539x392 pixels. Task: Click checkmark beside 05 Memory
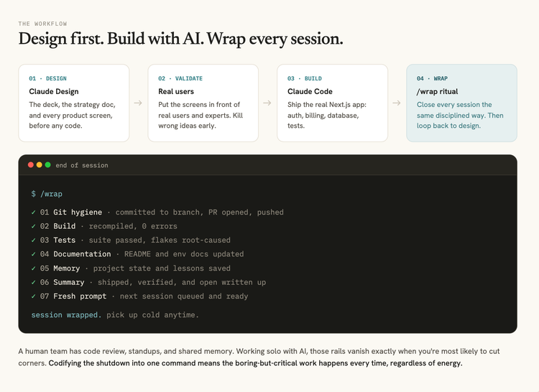coord(33,269)
